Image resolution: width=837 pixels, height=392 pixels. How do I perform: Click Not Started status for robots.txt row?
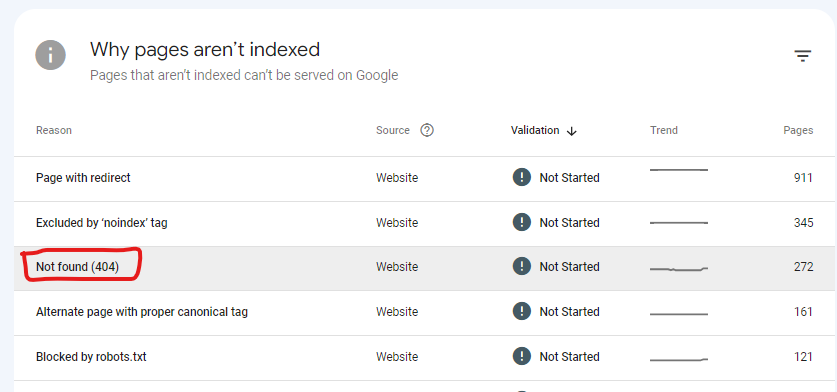click(569, 357)
